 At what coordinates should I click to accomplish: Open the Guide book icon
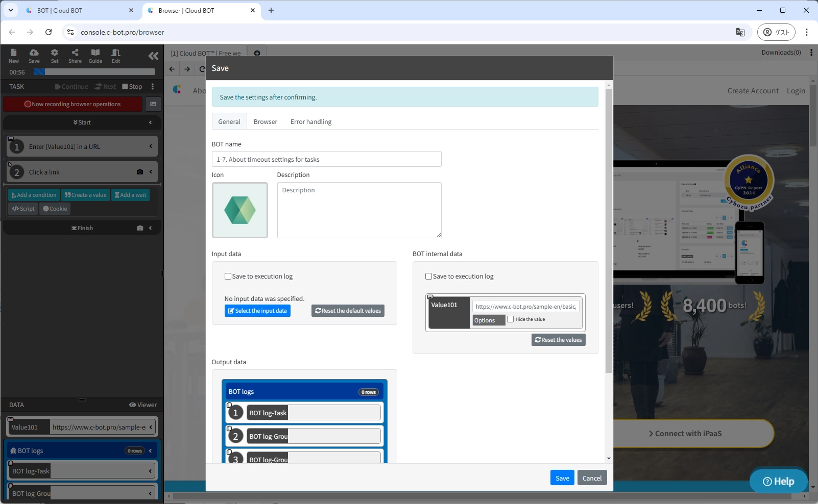click(x=95, y=56)
